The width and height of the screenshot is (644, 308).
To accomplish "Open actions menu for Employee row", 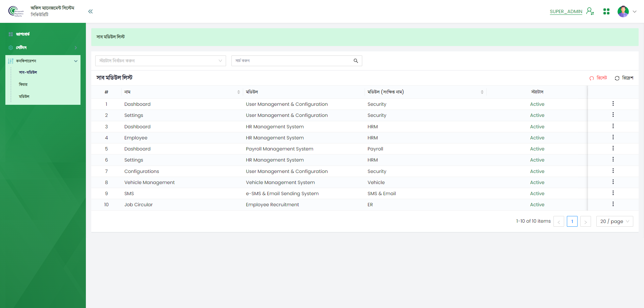I will pyautogui.click(x=613, y=137).
